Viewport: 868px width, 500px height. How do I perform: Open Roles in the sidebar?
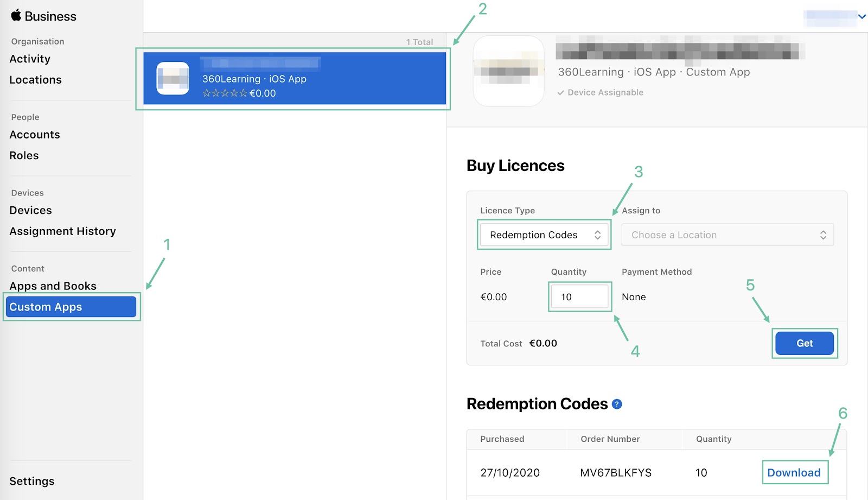tap(24, 156)
